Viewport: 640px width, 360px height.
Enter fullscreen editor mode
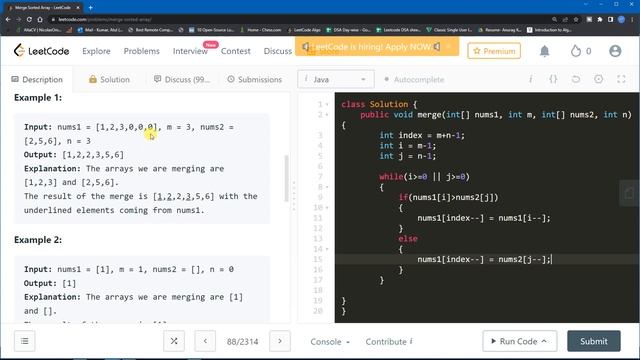click(621, 79)
